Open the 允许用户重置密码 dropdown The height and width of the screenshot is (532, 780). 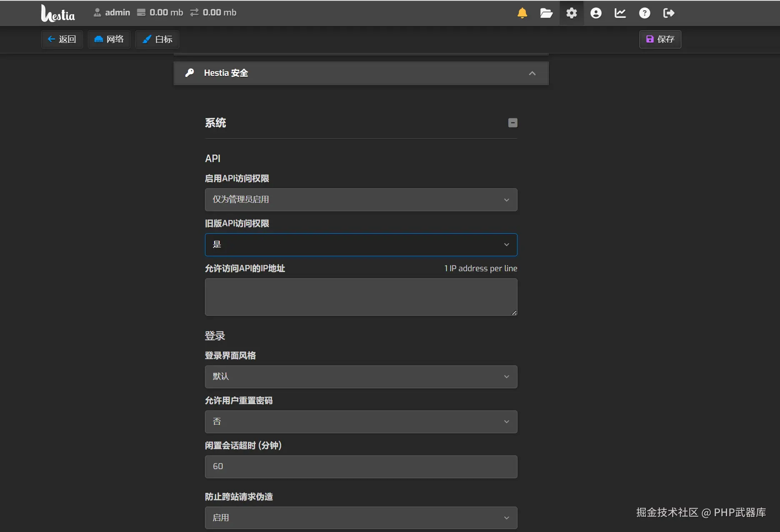pos(361,422)
